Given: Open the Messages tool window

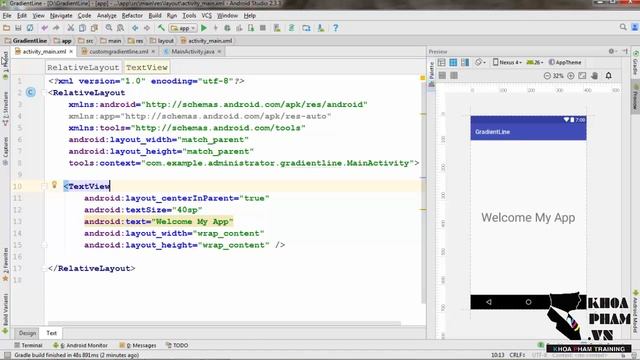Looking at the screenshot, I should point(138,345).
